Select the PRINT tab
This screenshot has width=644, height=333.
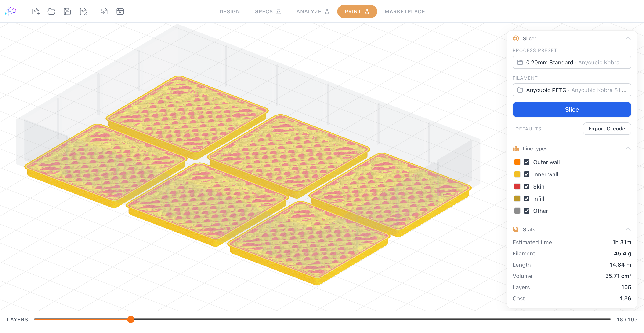coord(357,11)
